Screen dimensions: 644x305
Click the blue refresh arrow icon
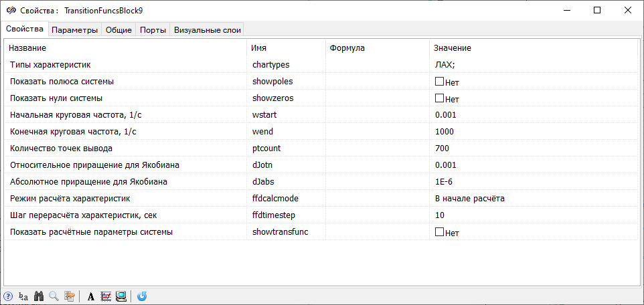143,296
